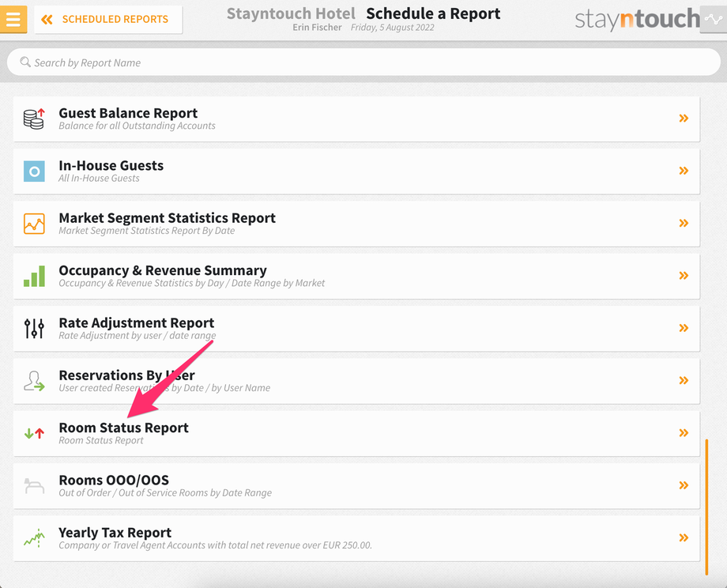Expand Yearly Tax Report chevron
This screenshot has width=727, height=588.
pos(684,537)
